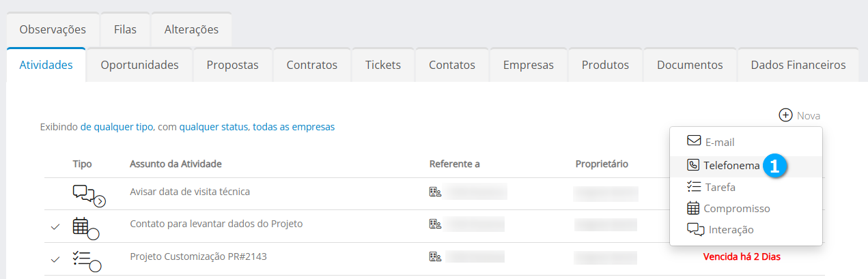Toggle checkmark on Projeto Customização PR#2143 row
Screen dimensions: 868x279
(55, 259)
